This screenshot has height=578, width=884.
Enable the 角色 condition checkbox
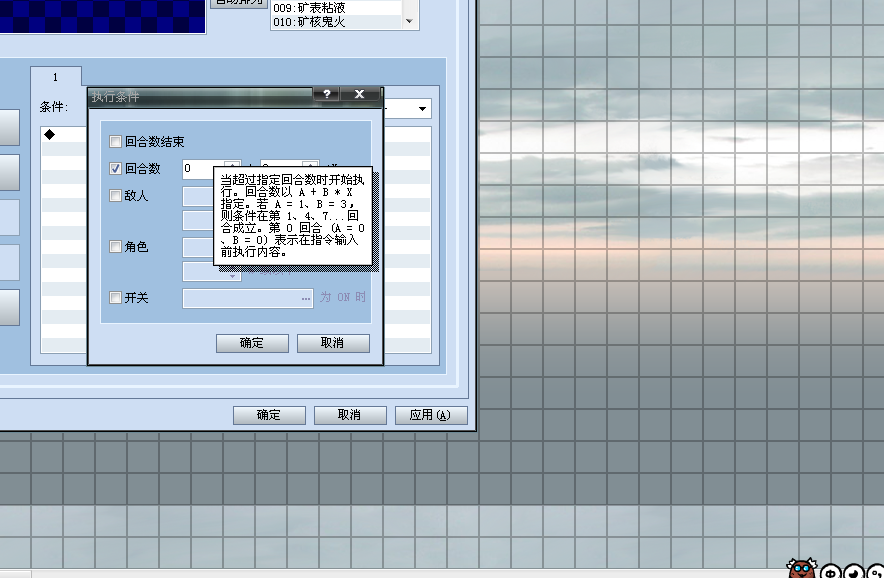point(116,246)
